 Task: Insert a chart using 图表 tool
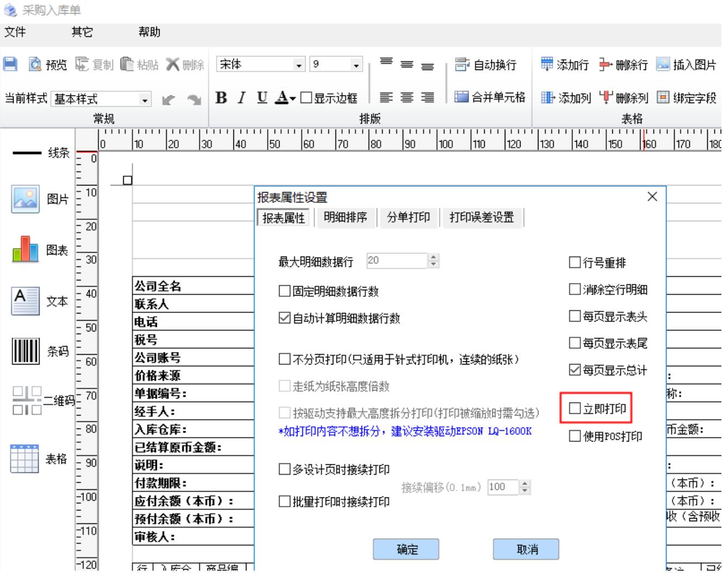[x=26, y=250]
